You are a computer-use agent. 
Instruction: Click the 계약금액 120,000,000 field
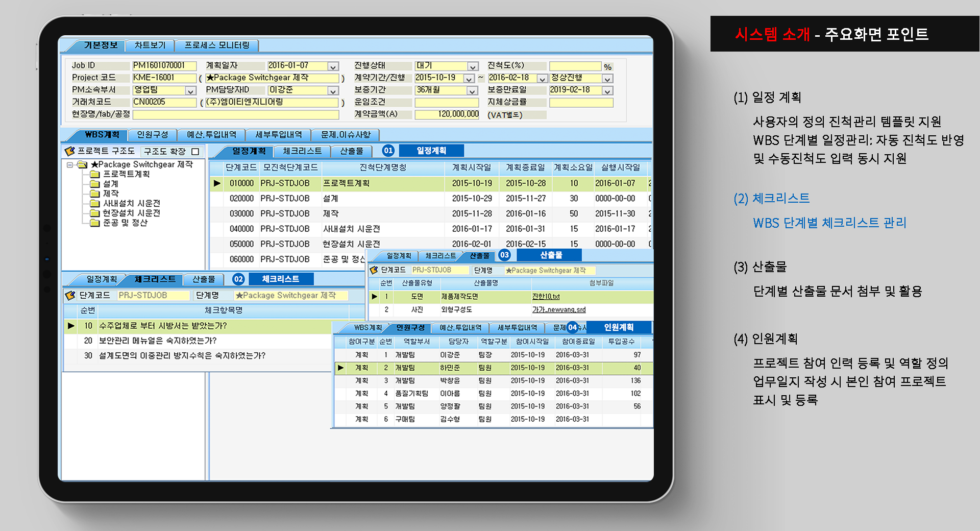click(447, 114)
